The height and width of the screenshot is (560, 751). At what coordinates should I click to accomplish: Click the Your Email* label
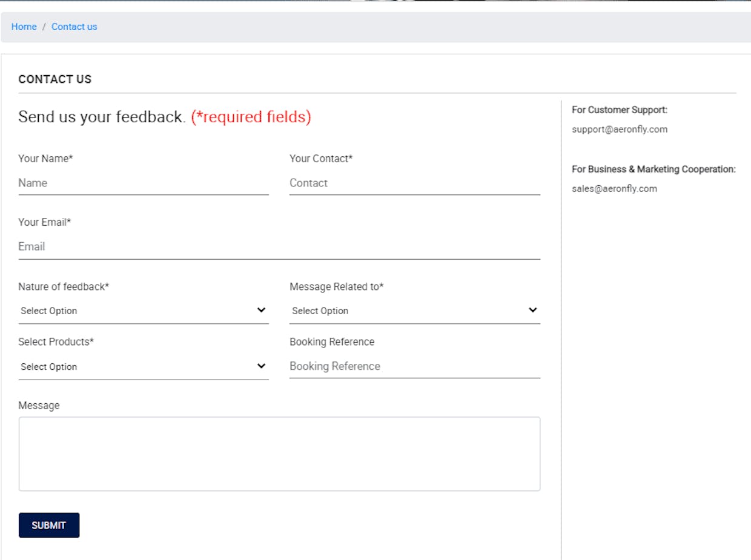(45, 222)
